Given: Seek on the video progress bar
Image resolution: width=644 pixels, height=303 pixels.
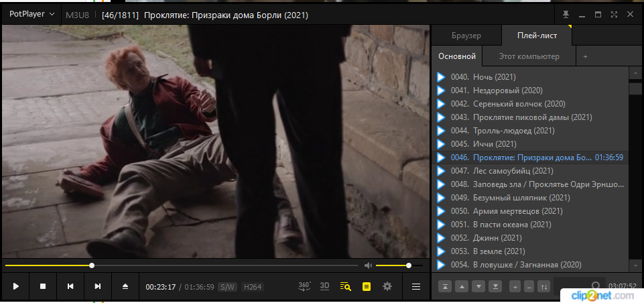Looking at the screenshot, I should pyautogui.click(x=182, y=265).
